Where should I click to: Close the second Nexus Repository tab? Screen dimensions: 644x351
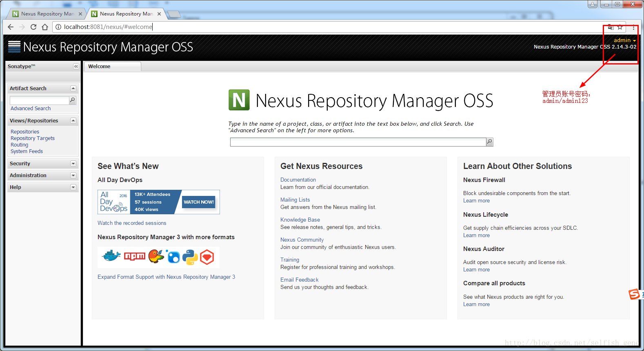coord(159,14)
